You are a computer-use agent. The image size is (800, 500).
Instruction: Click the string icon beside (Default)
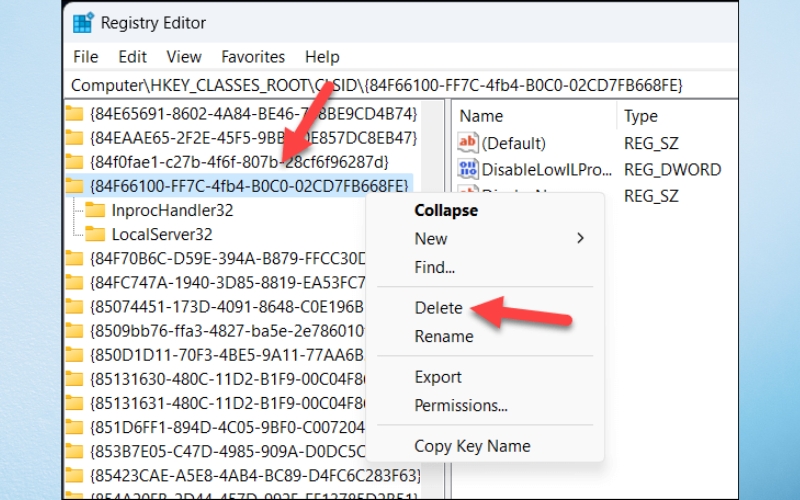(468, 142)
